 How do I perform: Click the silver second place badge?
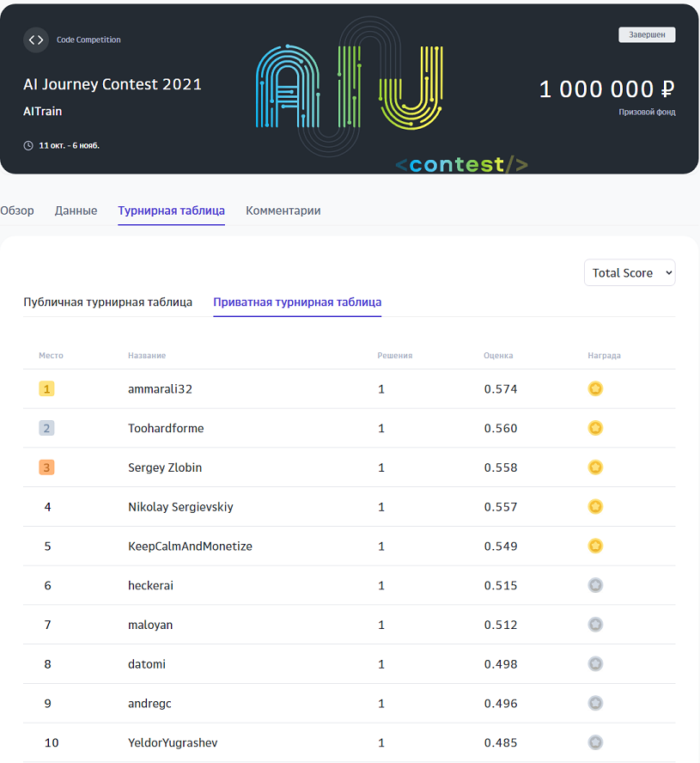(x=46, y=428)
